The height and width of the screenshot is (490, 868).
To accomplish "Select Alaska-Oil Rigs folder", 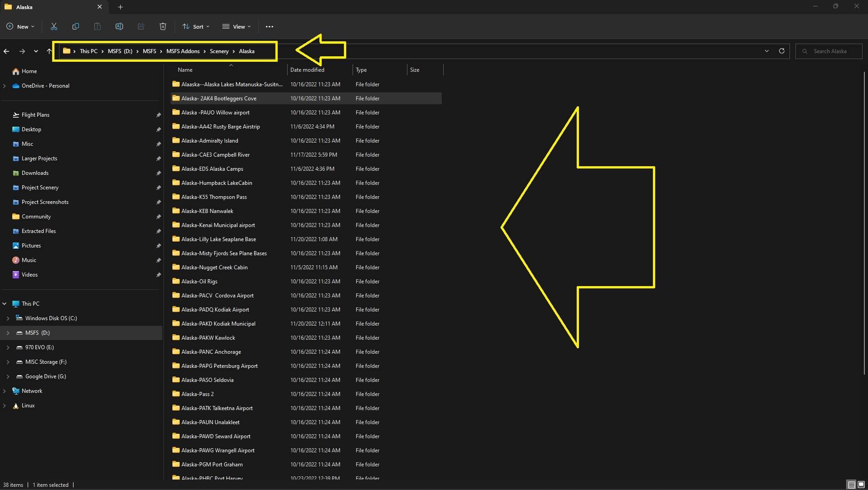I will [x=306, y=282].
